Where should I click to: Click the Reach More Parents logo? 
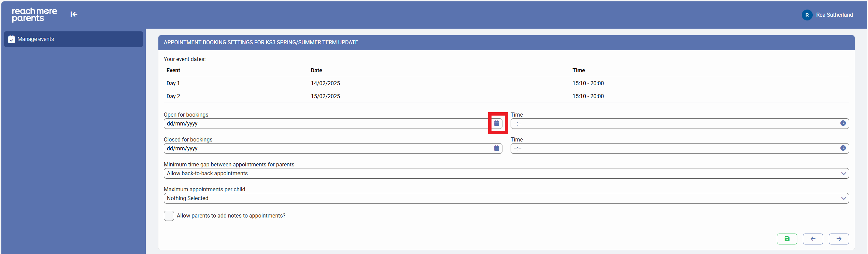pyautogui.click(x=34, y=15)
